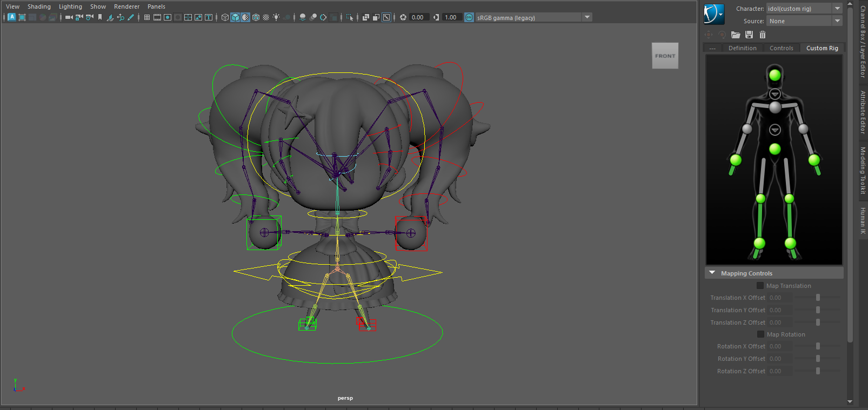Click the use all lights bulb icon

point(276,17)
